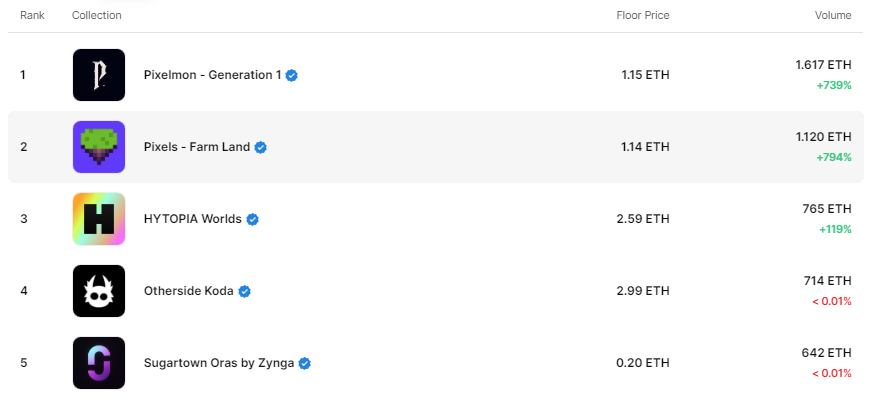Open the Otherside Koda creature icon
The height and width of the screenshot is (411, 894).
99,291
